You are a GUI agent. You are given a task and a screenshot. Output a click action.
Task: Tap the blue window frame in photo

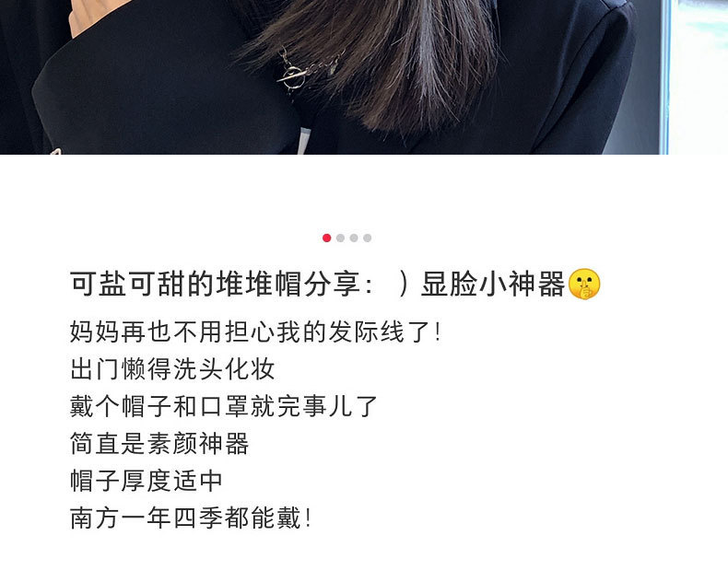664,77
